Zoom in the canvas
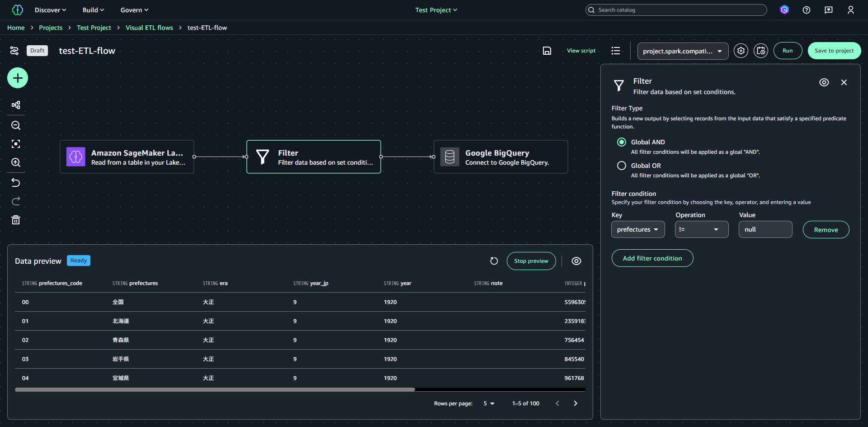This screenshot has height=427, width=868. coord(16,162)
